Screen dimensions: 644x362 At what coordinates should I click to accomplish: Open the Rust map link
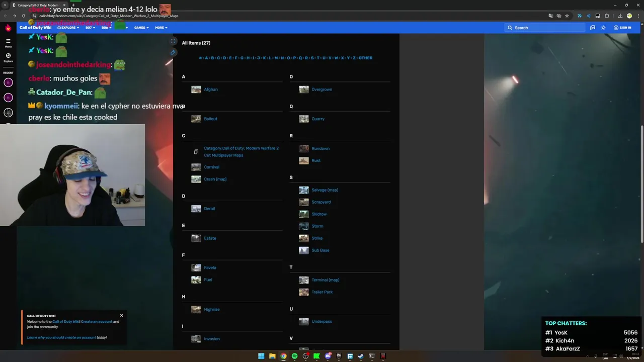pyautogui.click(x=316, y=160)
